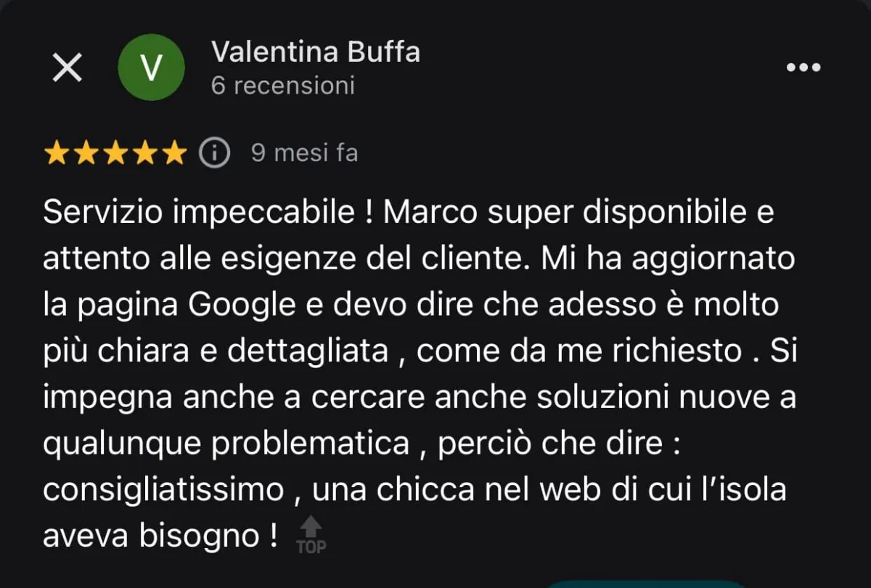View the 6 recensioni link
The image size is (871, 588).
pyautogui.click(x=283, y=86)
